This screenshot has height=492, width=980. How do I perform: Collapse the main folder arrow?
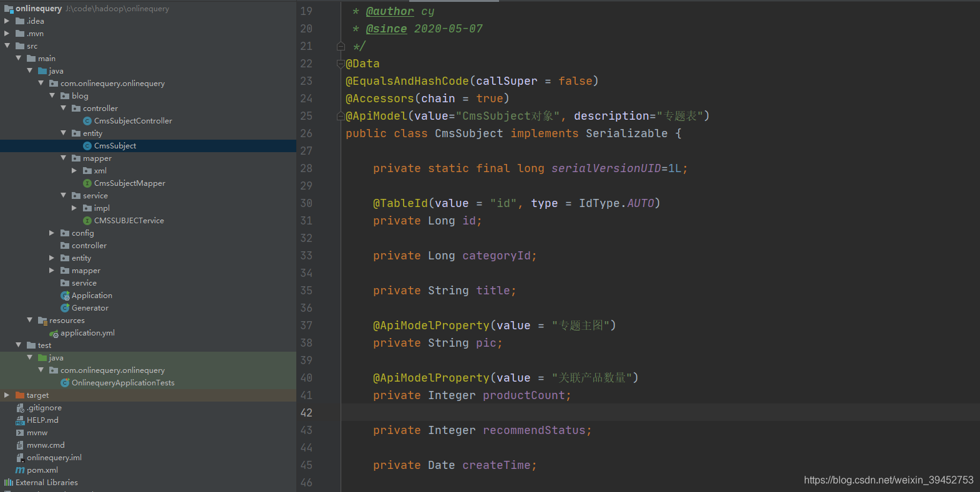(x=18, y=58)
